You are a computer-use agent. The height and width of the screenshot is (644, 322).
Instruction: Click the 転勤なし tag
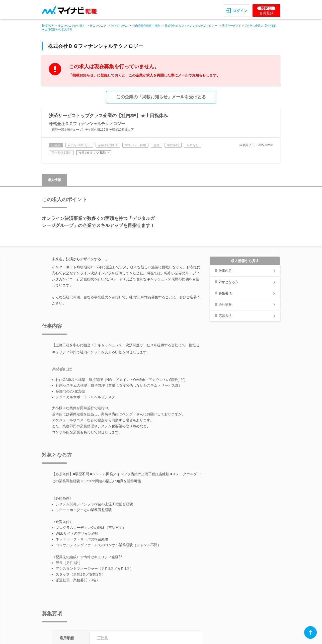(193, 145)
